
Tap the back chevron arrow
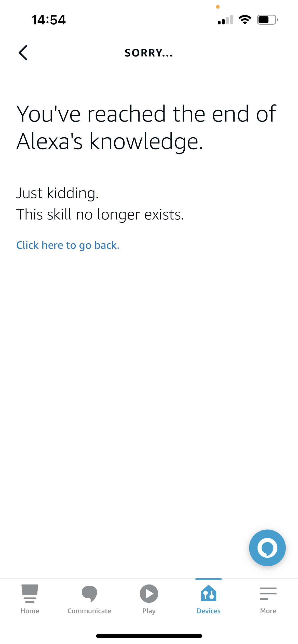pyautogui.click(x=23, y=53)
